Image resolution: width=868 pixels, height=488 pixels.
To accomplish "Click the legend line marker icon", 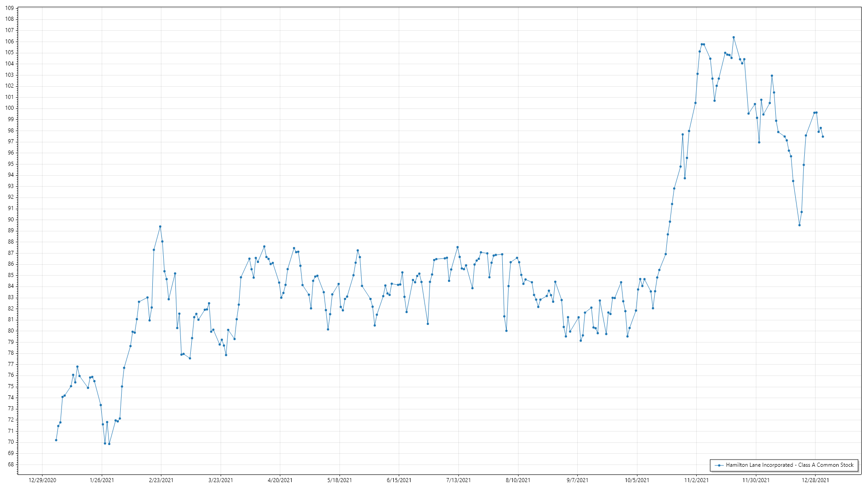I will coord(719,465).
